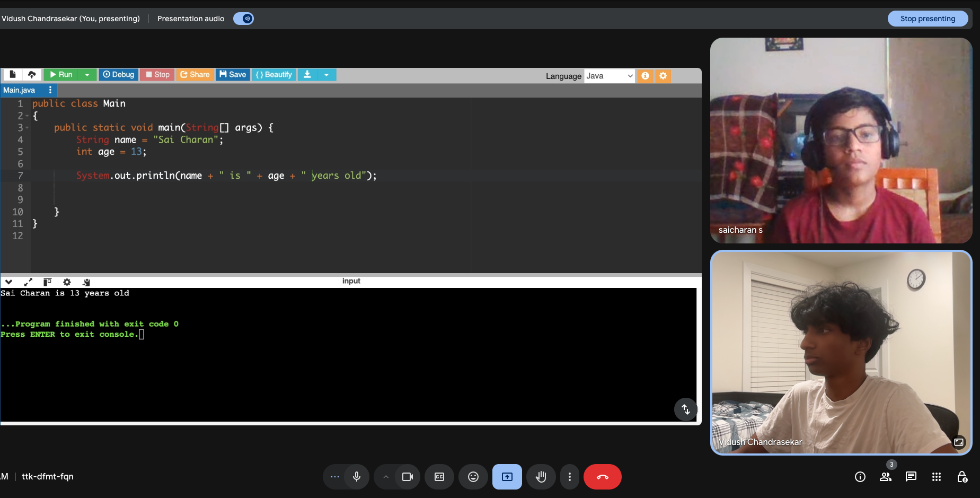Screen dimensions: 980x498
Task: Toggle the Presentation audio switch
Action: tap(244, 19)
